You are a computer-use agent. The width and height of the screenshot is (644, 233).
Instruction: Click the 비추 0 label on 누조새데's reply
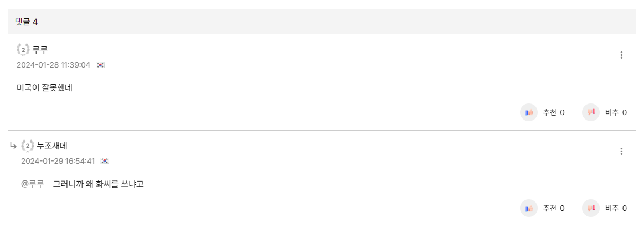[x=616, y=209]
